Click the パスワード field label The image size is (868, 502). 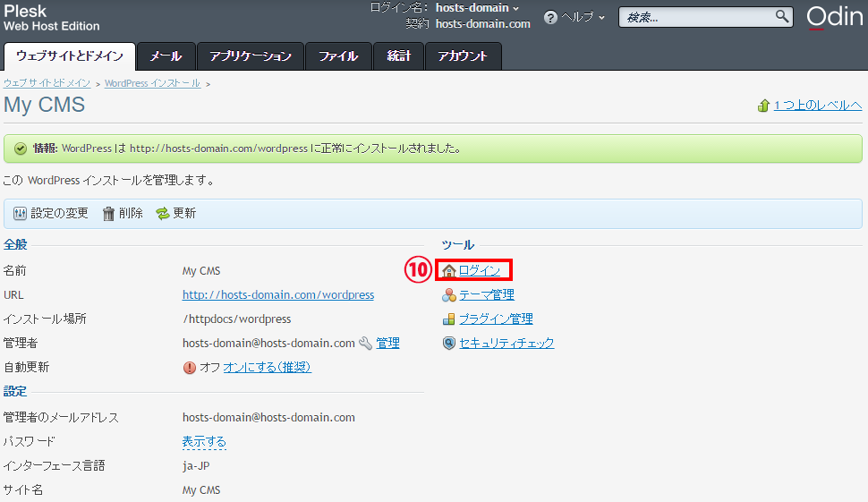point(30,442)
